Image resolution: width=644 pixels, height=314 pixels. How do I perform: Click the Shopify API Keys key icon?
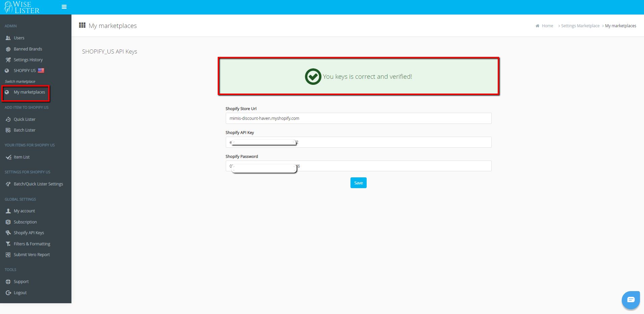8,233
